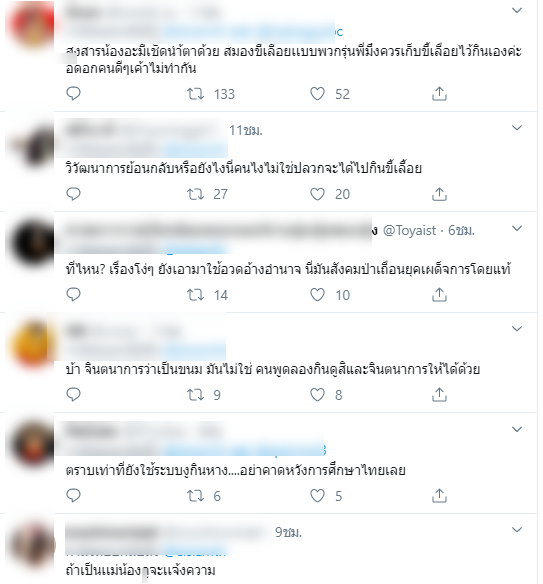This screenshot has height=584, width=543.
Task: Open chevron menu on the @Toyaist tweet
Action: pos(517,229)
